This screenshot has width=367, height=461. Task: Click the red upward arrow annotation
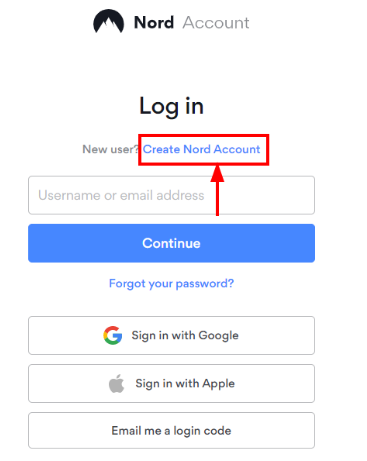click(217, 191)
